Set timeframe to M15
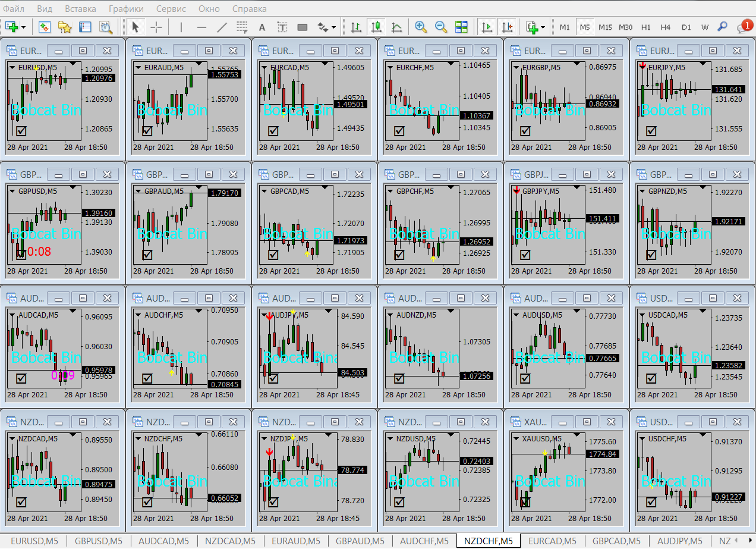The width and height of the screenshot is (756, 549). click(605, 27)
